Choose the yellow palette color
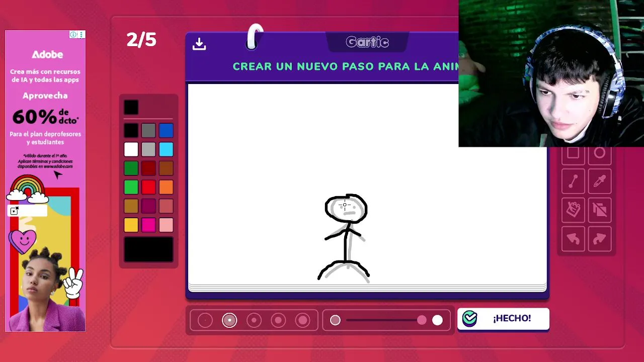 point(131,225)
